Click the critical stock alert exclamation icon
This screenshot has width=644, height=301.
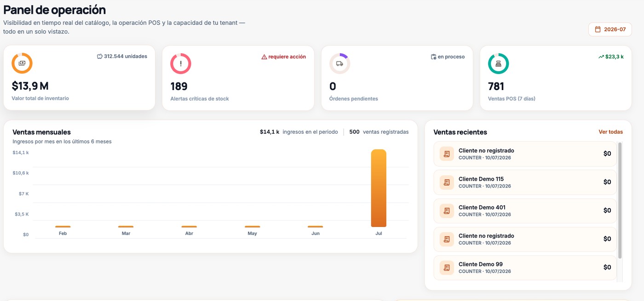(181, 63)
